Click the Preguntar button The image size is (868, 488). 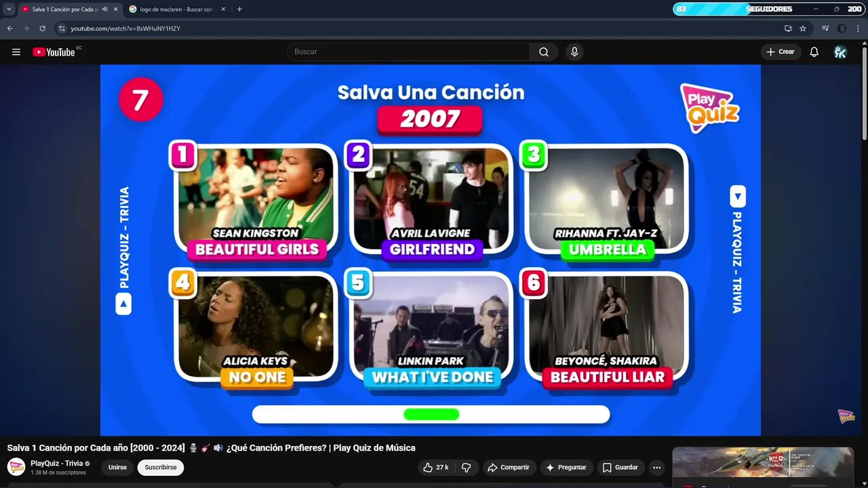coord(566,468)
